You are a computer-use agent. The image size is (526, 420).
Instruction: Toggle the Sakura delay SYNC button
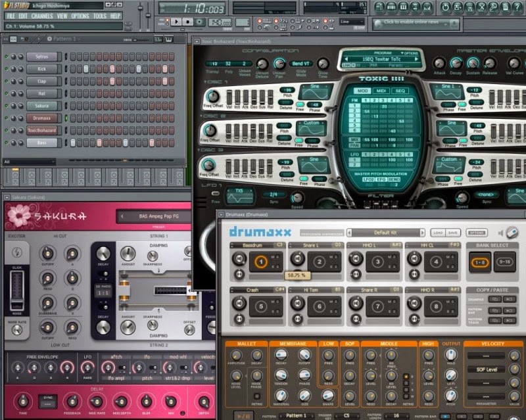pos(48,401)
